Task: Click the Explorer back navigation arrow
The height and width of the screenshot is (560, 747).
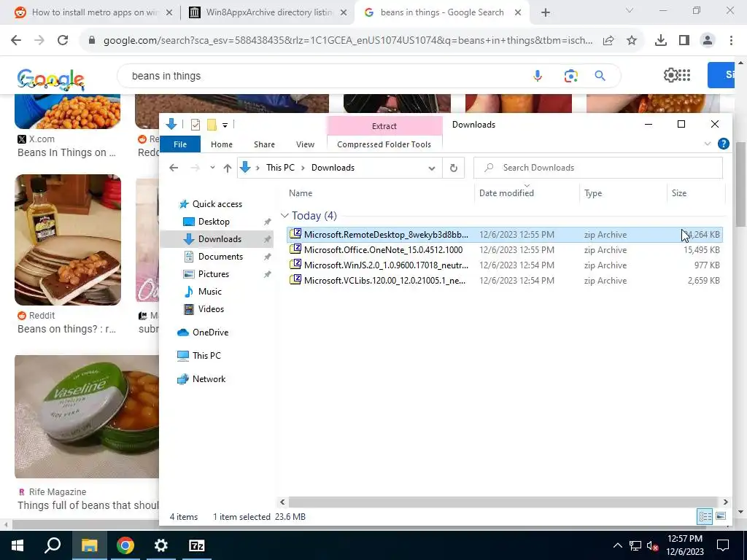Action: [174, 168]
